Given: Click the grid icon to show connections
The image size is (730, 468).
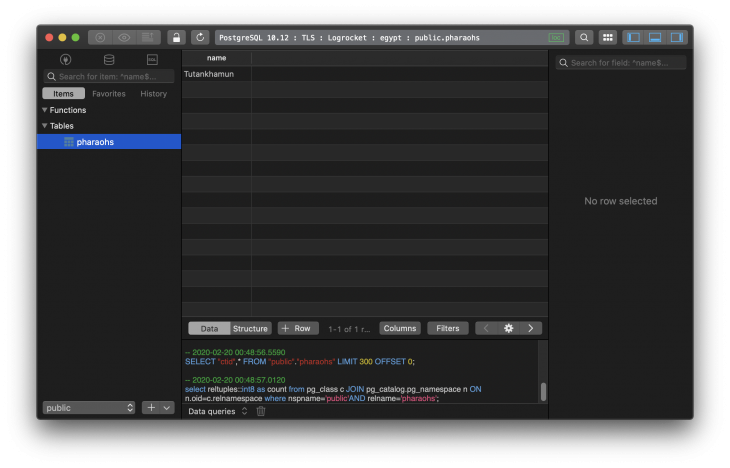Looking at the screenshot, I should pyautogui.click(x=607, y=37).
